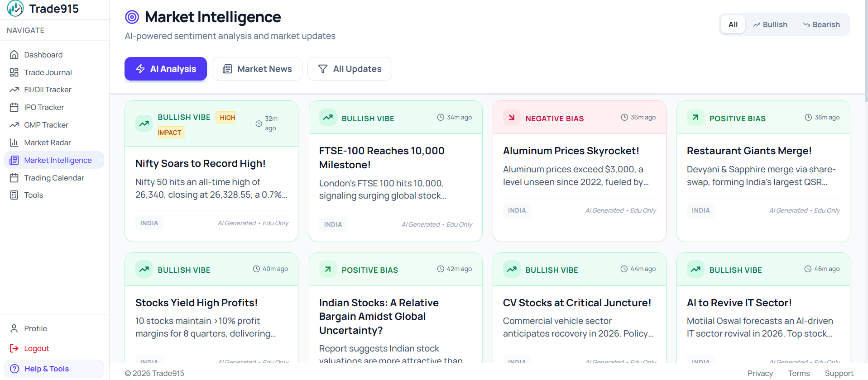Click the Dashboard home icon
The width and height of the screenshot is (868, 380).
point(14,55)
